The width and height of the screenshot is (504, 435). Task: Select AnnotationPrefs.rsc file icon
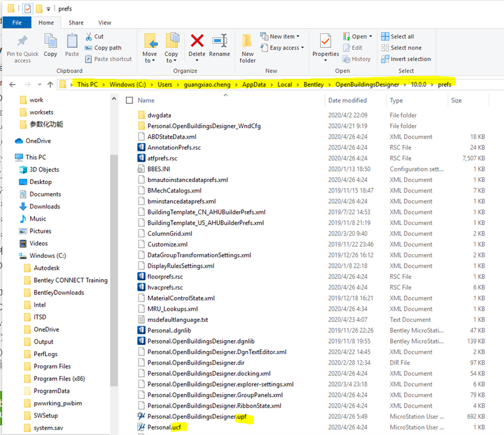point(142,147)
